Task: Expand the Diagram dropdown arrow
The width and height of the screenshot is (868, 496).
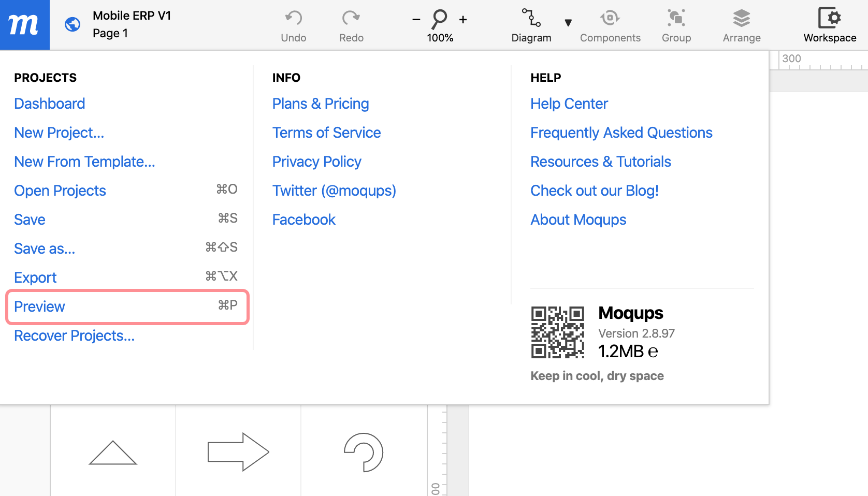Action: 568,23
